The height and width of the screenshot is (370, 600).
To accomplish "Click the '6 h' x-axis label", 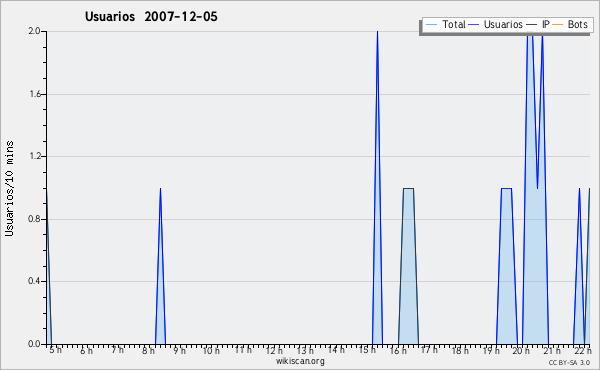I will click(x=86, y=350).
